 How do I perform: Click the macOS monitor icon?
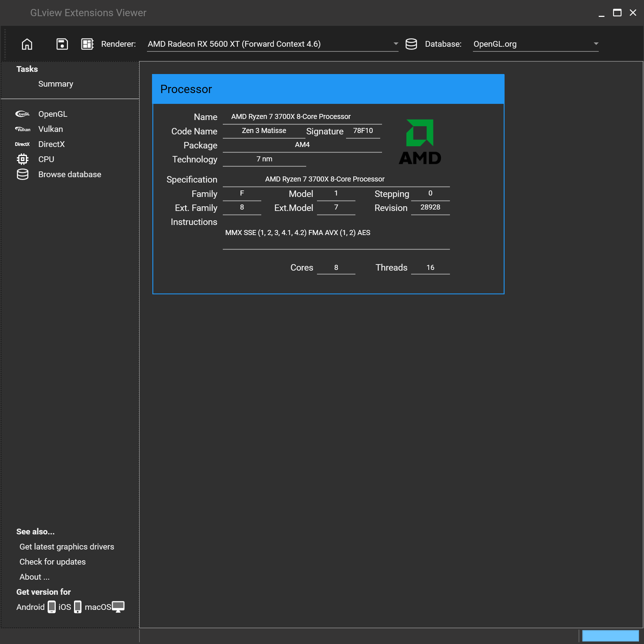pos(118,607)
